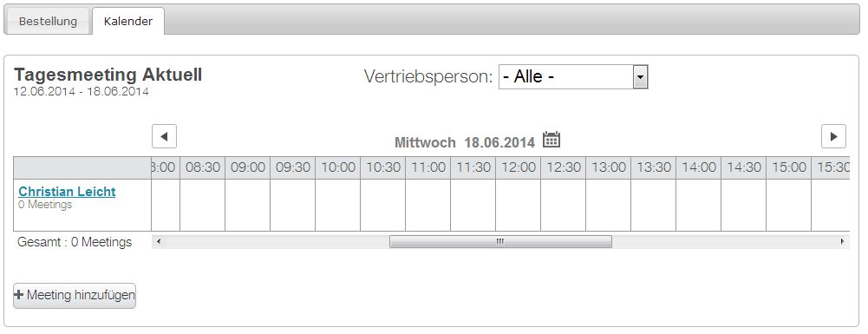Click the 15:00 column header
The width and height of the screenshot is (868, 334).
click(x=789, y=167)
